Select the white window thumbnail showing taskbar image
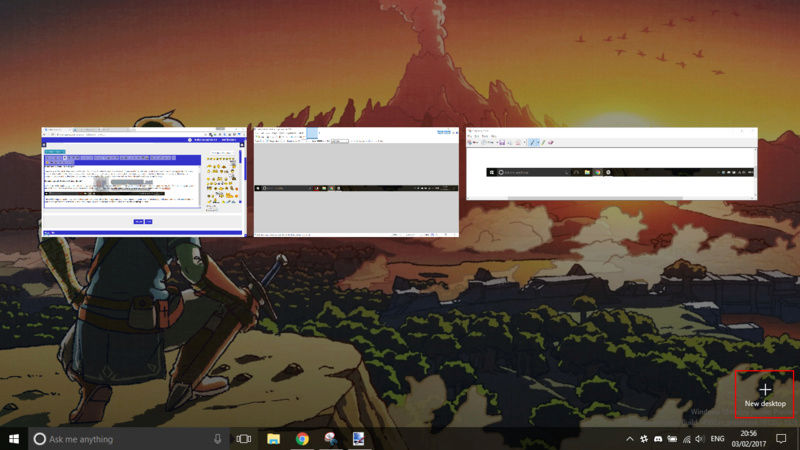The height and width of the screenshot is (450, 800). [612, 163]
